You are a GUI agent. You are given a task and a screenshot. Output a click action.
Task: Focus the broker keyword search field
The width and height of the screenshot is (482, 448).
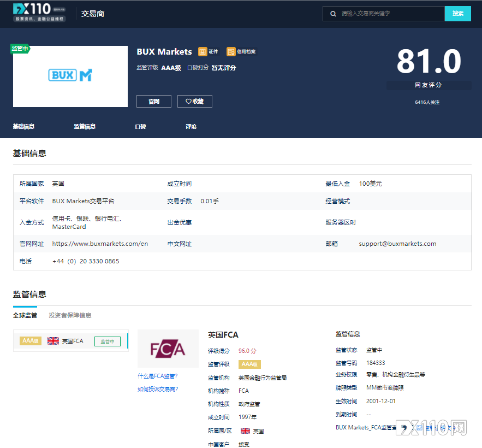[x=384, y=14]
